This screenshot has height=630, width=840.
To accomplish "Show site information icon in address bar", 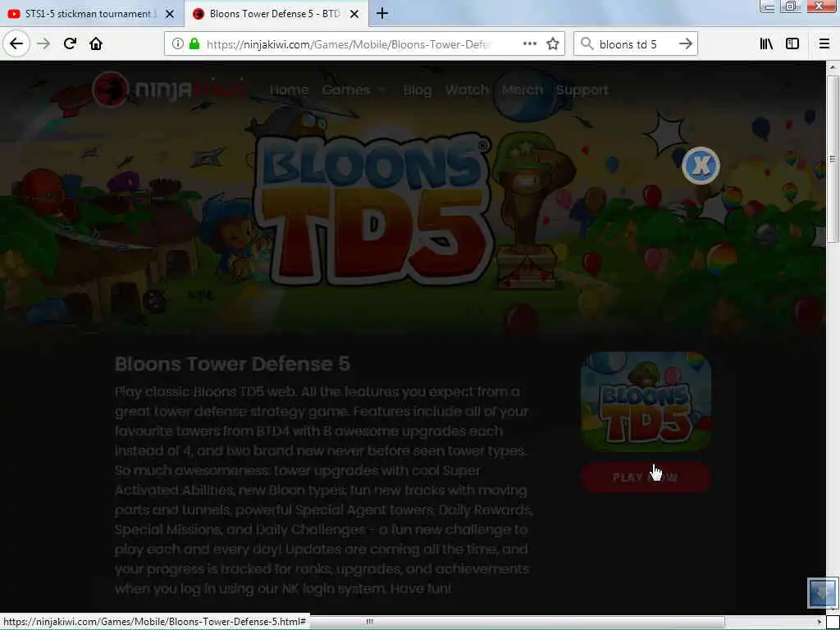I will pyautogui.click(x=178, y=44).
